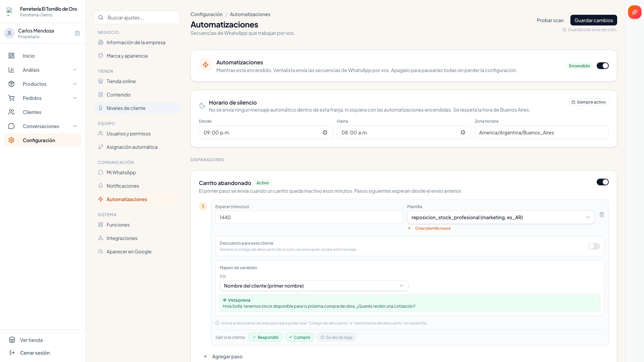Click the Guardar cambios button

(x=593, y=20)
